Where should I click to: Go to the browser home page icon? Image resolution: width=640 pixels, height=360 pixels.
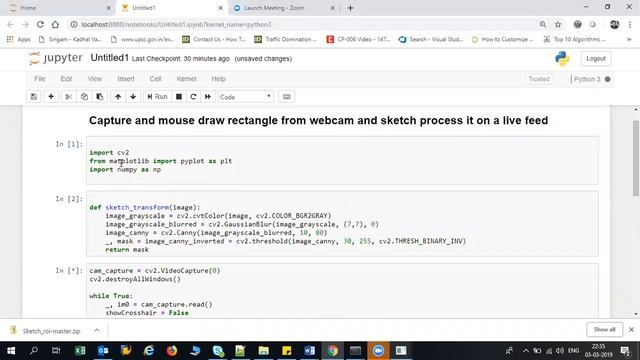pyautogui.click(x=55, y=24)
